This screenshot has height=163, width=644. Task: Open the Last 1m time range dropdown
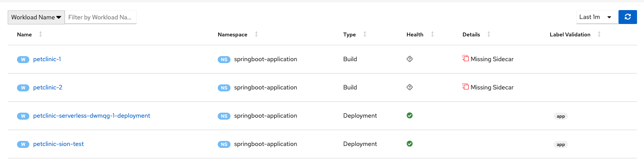coord(597,17)
